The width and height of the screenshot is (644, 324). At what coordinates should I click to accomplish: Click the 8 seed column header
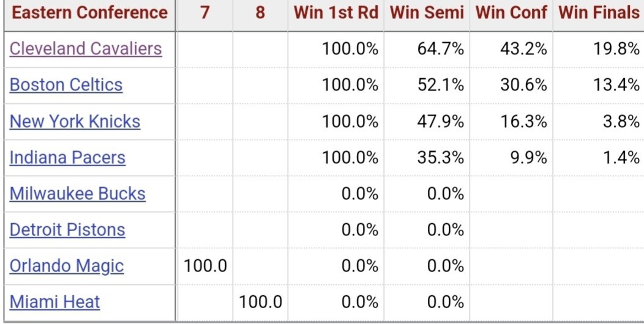(260, 13)
